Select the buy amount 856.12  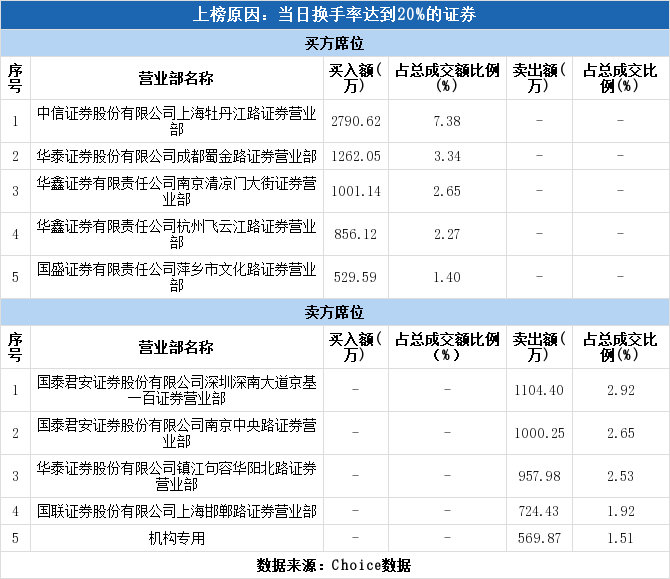pyautogui.click(x=356, y=234)
